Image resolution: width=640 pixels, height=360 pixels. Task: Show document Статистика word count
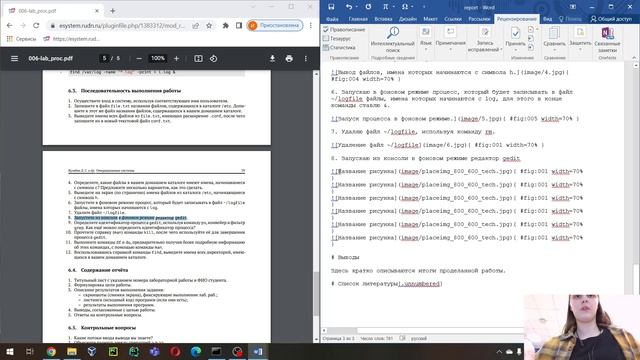point(339,47)
